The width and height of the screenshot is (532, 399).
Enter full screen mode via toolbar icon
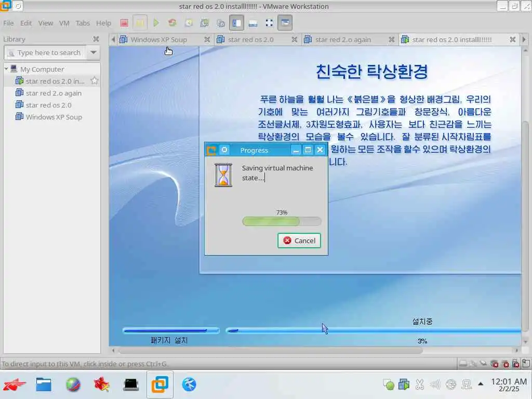[x=270, y=23]
